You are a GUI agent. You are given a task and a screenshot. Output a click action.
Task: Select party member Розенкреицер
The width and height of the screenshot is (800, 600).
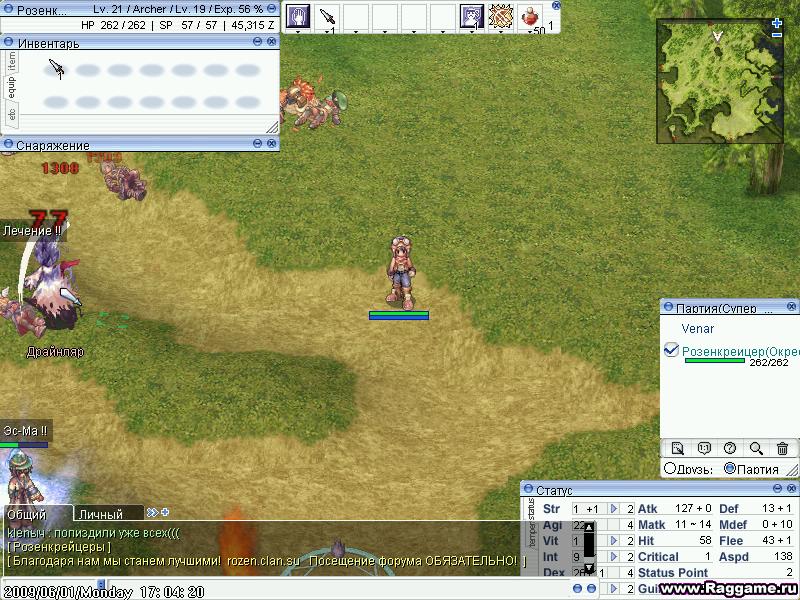(x=740, y=351)
